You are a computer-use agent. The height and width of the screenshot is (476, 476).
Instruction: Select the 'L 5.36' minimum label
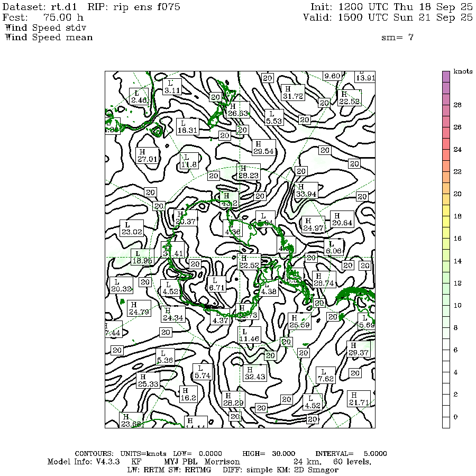click(166, 357)
